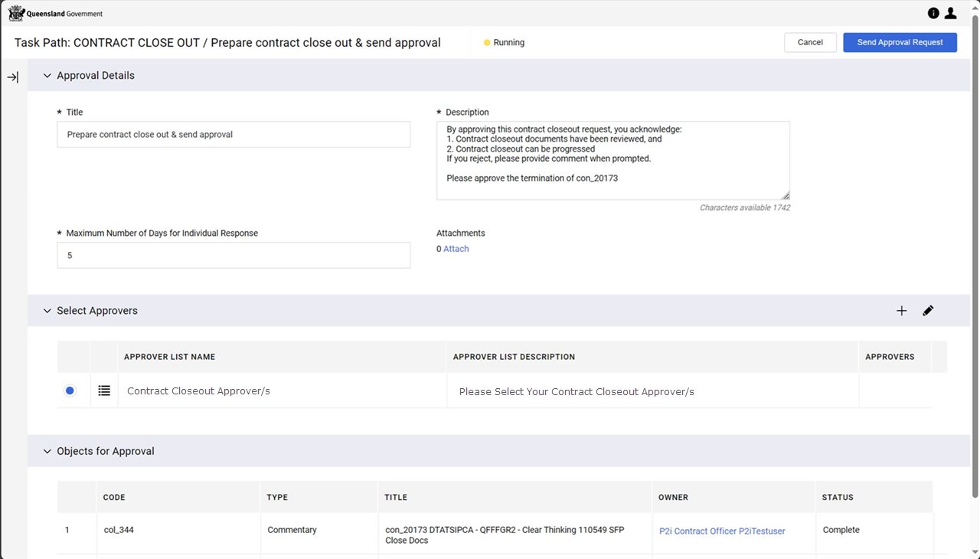
Task: Click the information icon in header
Action: tap(933, 13)
